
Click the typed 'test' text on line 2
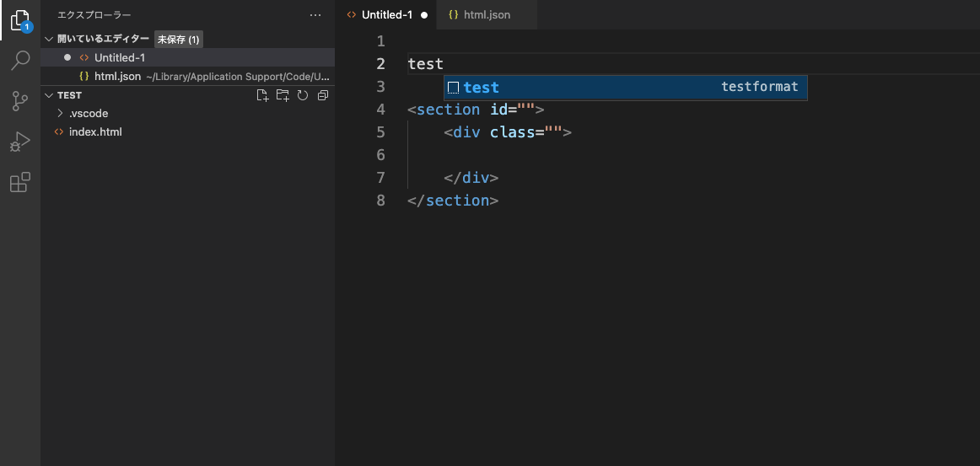pos(426,64)
